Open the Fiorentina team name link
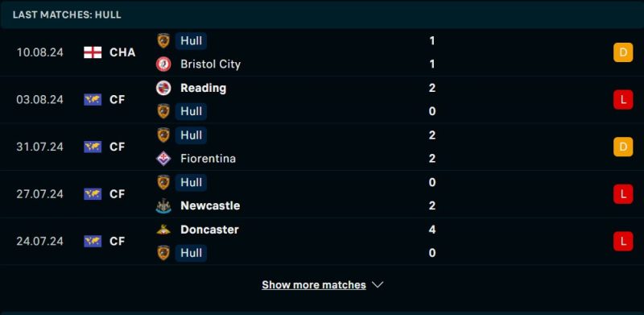 pyautogui.click(x=208, y=159)
